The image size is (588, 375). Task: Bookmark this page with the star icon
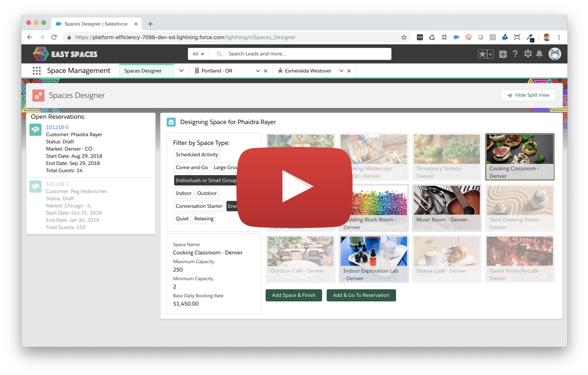(404, 37)
